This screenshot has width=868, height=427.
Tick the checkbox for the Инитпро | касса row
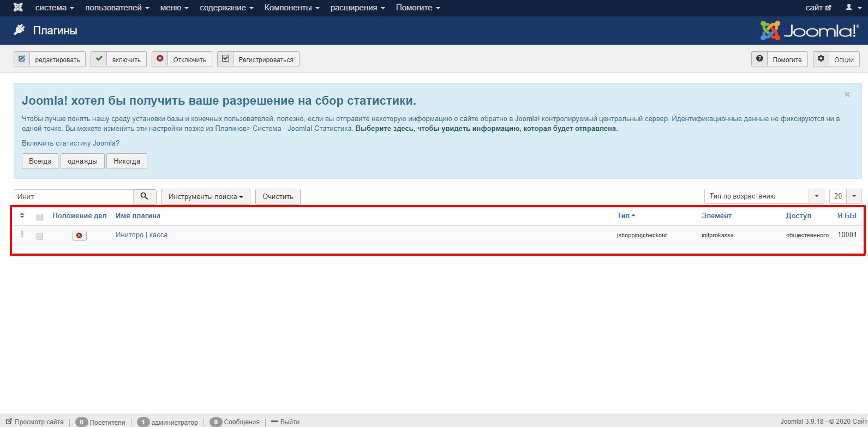(x=40, y=236)
